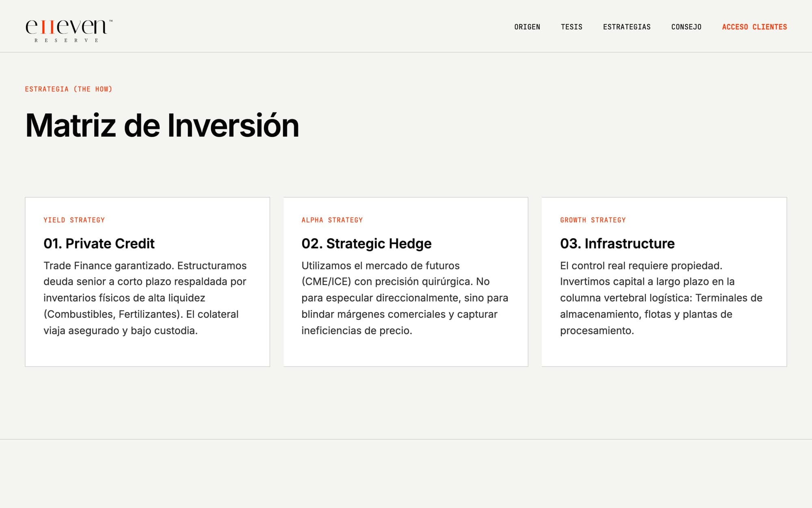Click the eleven Reserve logo
This screenshot has height=508, width=812.
[x=69, y=30]
